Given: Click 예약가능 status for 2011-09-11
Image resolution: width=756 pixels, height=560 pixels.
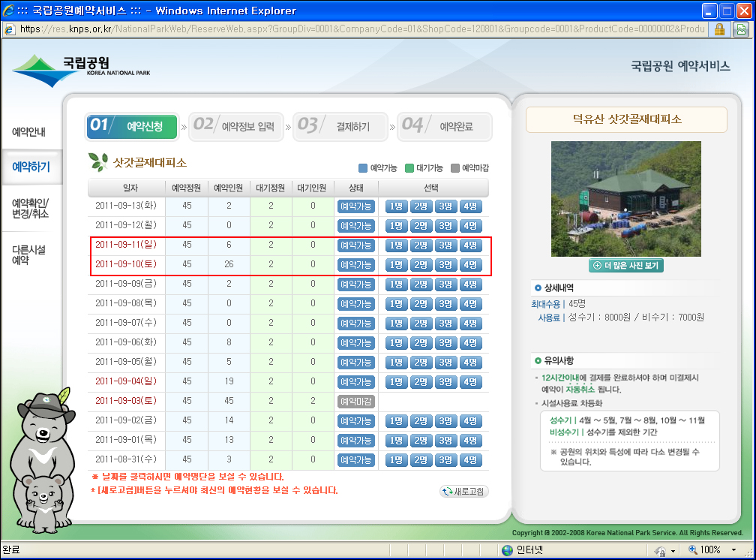Looking at the screenshot, I should coord(355,245).
